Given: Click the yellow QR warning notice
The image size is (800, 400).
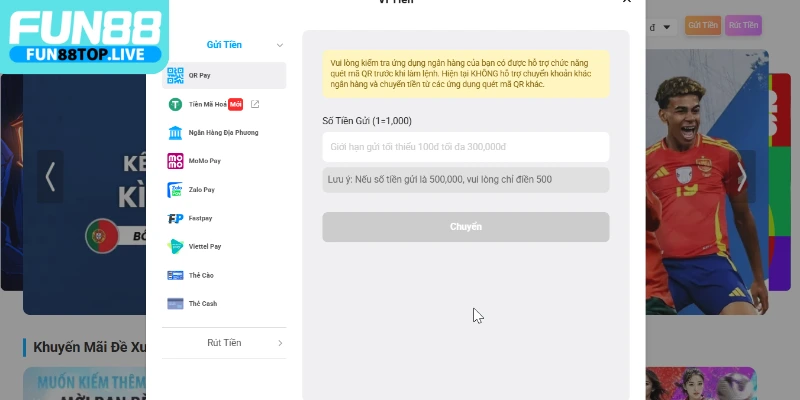Looking at the screenshot, I should pos(466,74).
